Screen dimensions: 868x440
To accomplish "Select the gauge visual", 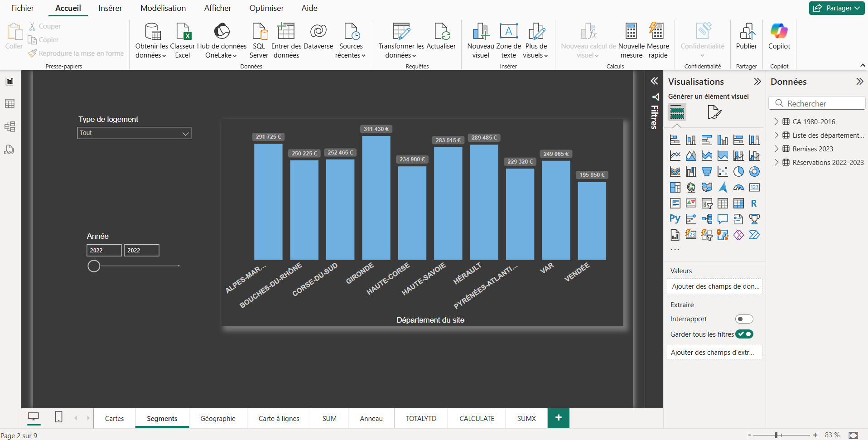I will pyautogui.click(x=738, y=188).
